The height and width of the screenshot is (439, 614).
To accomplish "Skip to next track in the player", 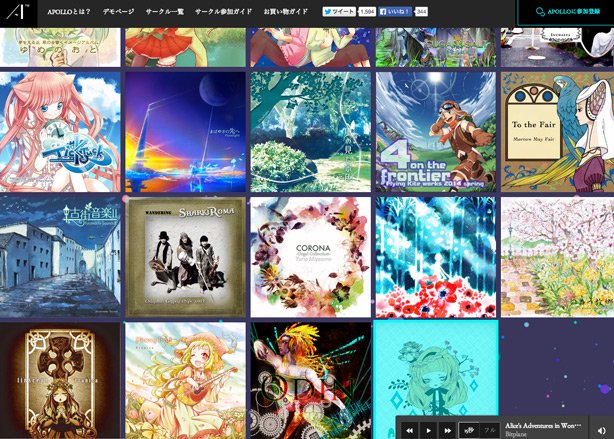I will (x=448, y=430).
